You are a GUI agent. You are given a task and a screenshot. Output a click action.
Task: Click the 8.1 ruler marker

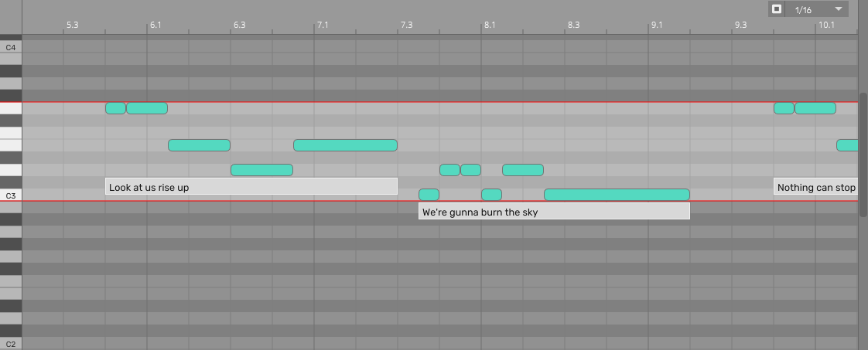490,25
